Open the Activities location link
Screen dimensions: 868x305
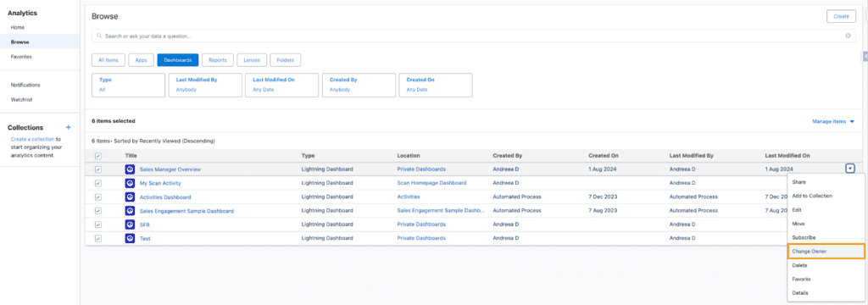point(409,197)
